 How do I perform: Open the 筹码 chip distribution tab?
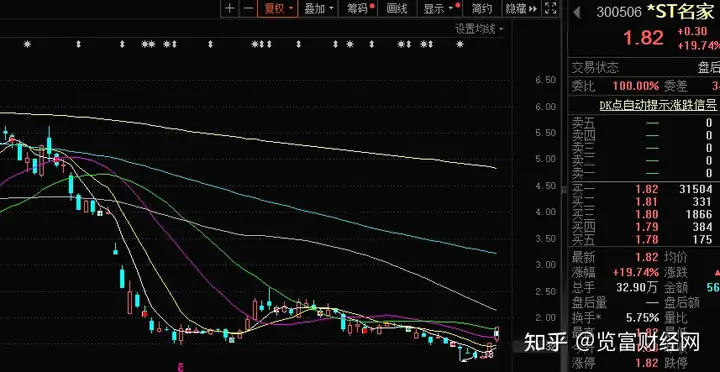(x=358, y=8)
